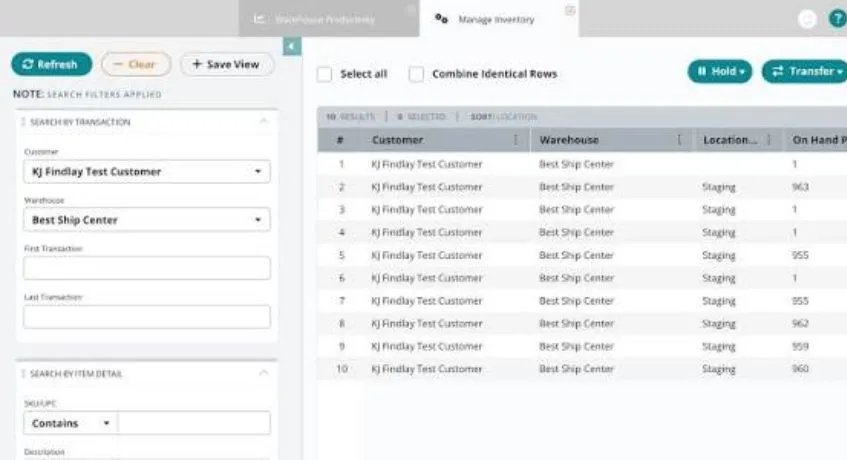Close the Manage Inventory tab
The width and height of the screenshot is (847, 460).
coord(570,10)
